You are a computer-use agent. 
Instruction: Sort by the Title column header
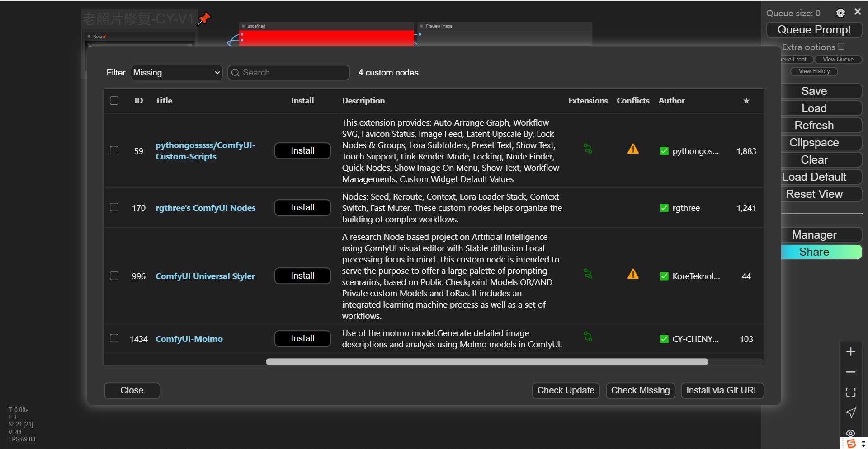click(164, 101)
